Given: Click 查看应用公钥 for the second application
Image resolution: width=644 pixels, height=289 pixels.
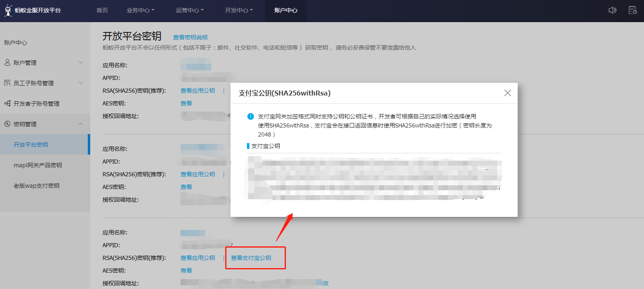Looking at the screenshot, I should tap(198, 174).
